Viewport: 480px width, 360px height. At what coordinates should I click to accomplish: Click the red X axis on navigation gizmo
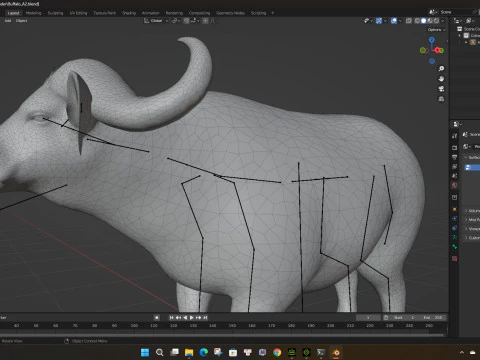438,50
